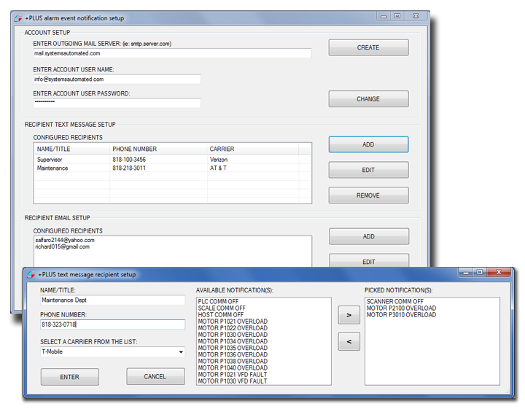Click the CARRIER column header
The height and width of the screenshot is (420, 525).
253,149
